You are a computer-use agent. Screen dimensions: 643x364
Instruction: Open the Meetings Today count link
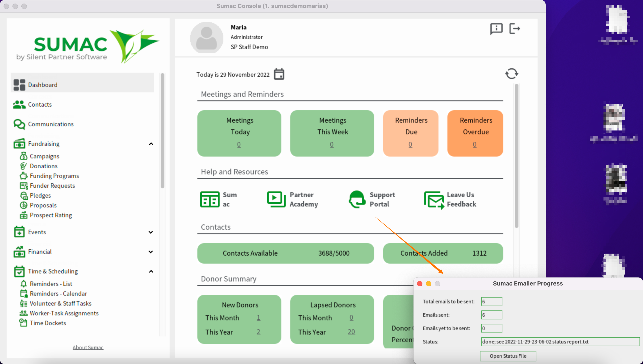[239, 144]
